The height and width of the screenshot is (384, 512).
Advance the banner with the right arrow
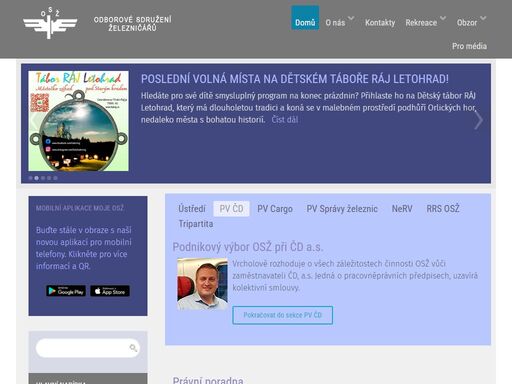point(478,120)
